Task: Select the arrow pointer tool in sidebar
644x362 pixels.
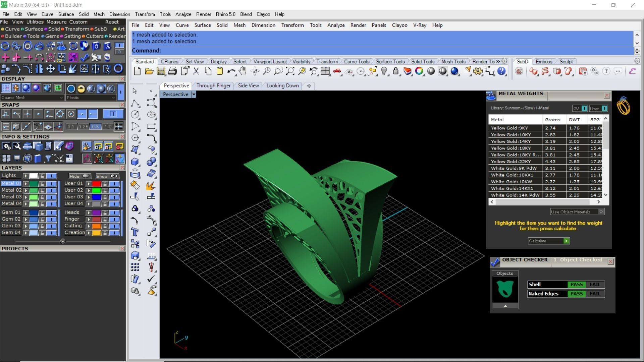Action: point(135,91)
